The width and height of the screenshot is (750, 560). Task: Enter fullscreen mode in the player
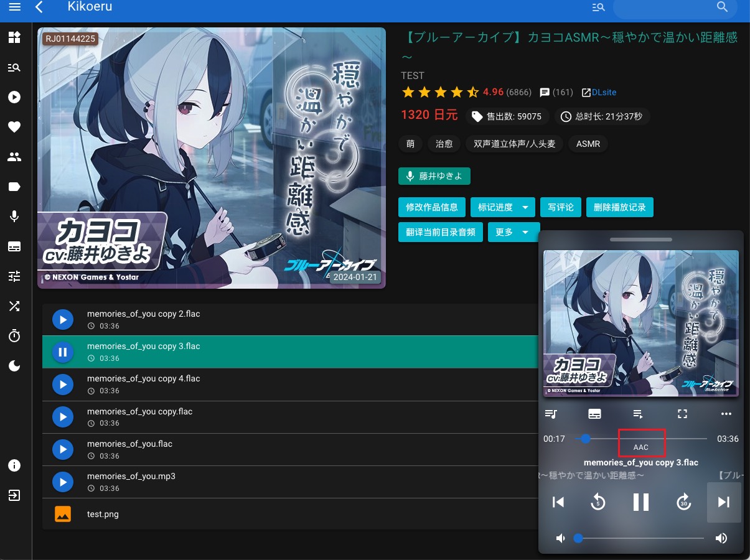[682, 414]
